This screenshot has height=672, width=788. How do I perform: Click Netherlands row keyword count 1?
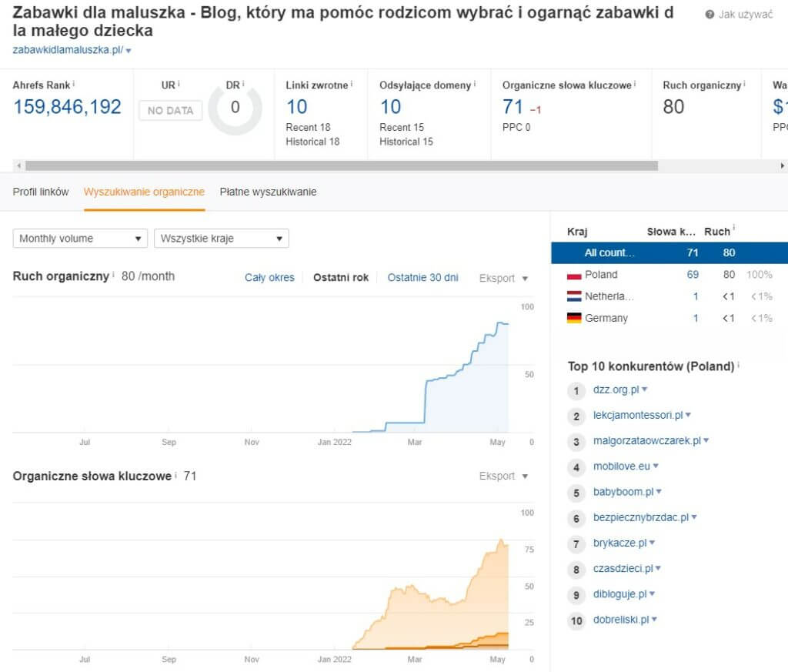(x=696, y=296)
